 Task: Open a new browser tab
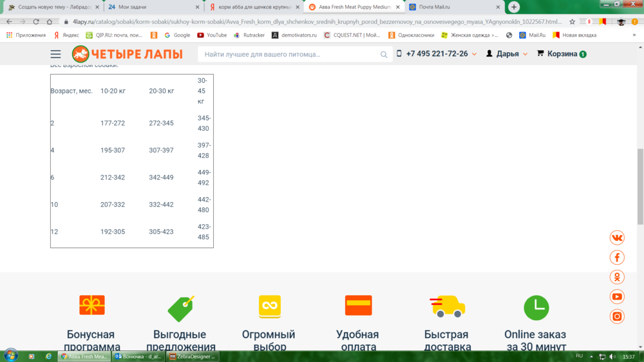[x=514, y=7]
